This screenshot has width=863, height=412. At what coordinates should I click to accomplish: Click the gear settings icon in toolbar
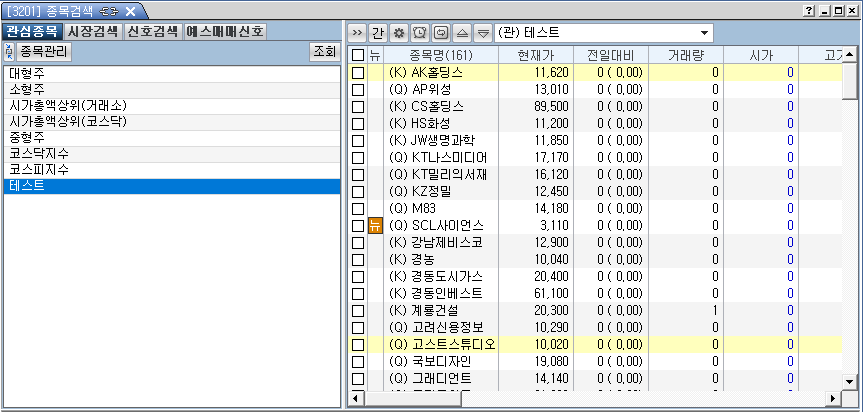coord(398,32)
